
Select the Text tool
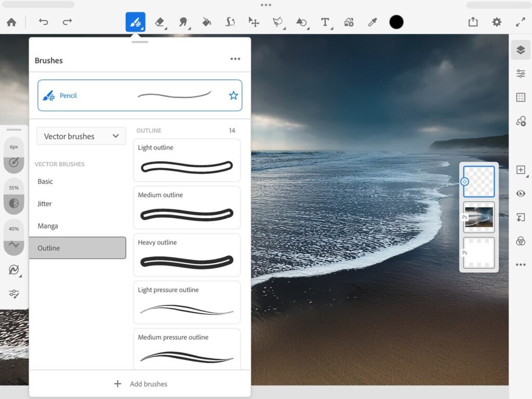[325, 22]
